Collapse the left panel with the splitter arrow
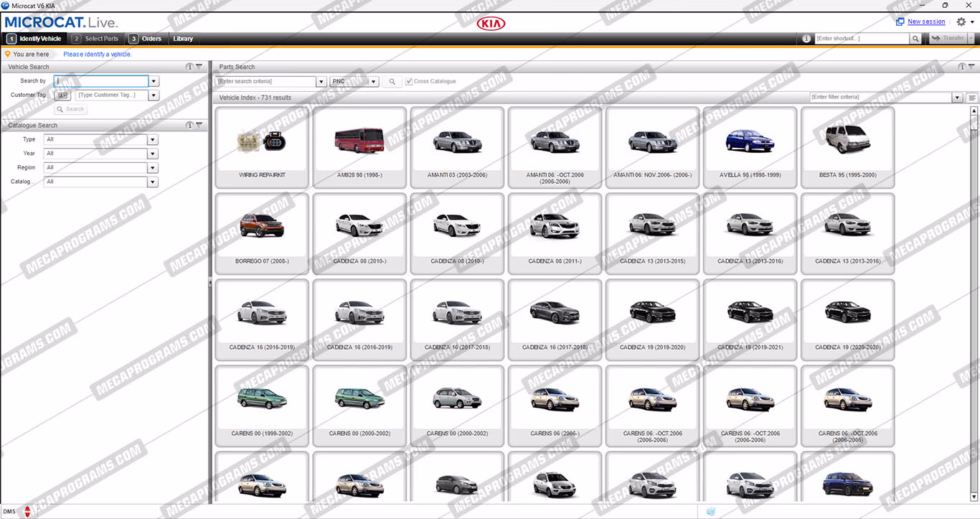 [x=210, y=283]
